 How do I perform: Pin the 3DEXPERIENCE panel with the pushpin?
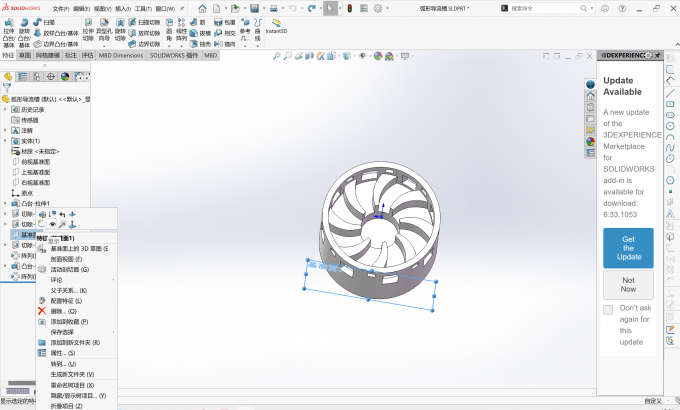click(x=657, y=55)
